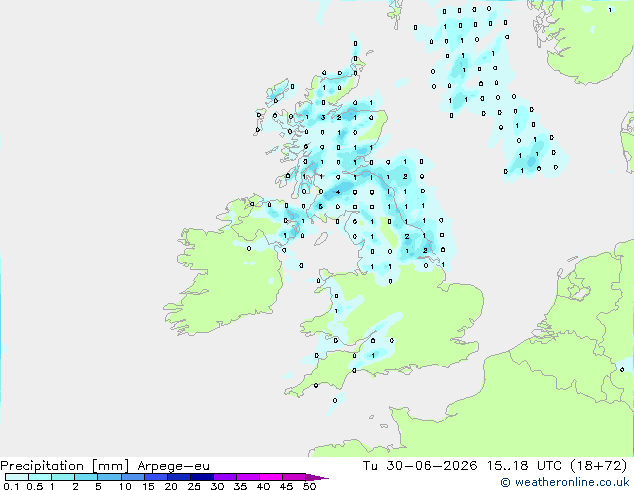The width and height of the screenshot is (634, 490).
Task: Click the legend swatch between 0.1 and 0.5 mm
Action: [17, 477]
